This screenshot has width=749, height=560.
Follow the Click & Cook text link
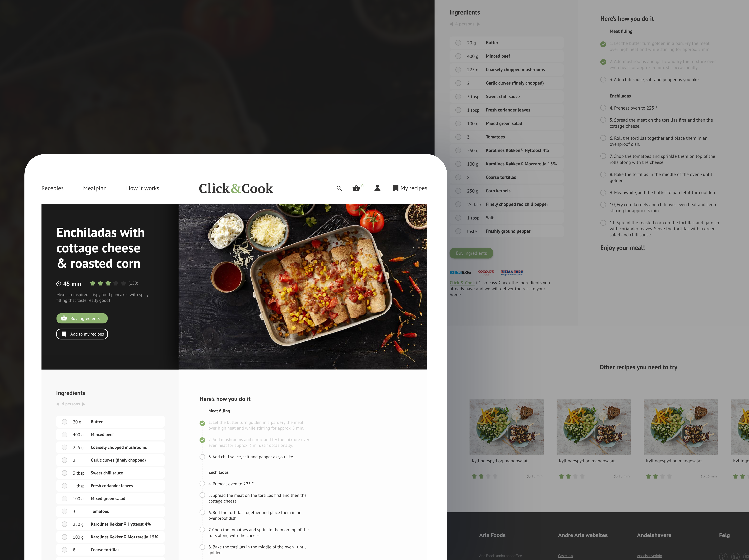(462, 283)
